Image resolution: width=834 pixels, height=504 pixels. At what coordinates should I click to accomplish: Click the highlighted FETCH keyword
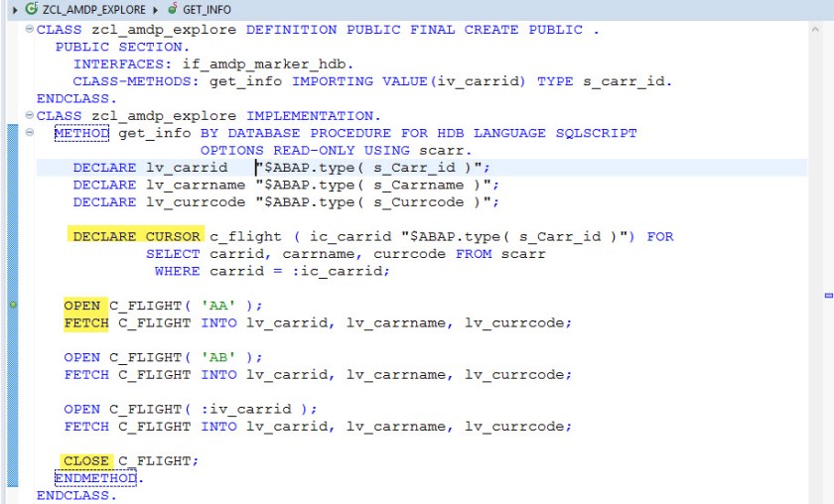point(86,322)
